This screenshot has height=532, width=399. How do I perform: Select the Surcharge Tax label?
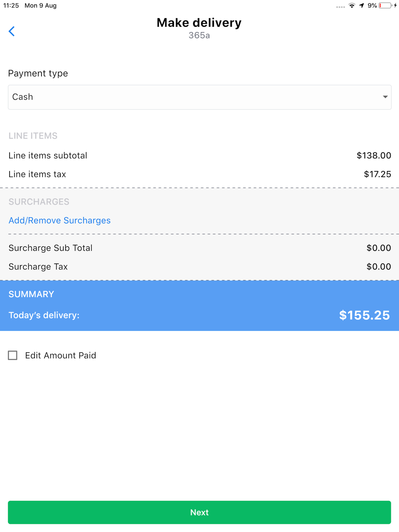click(x=38, y=267)
